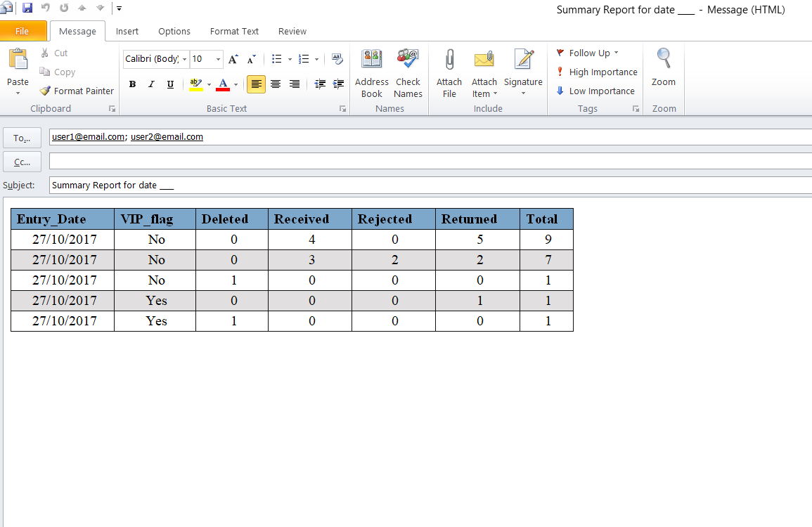Click Zoom magnifier button
This screenshot has height=527, width=812.
(x=664, y=67)
